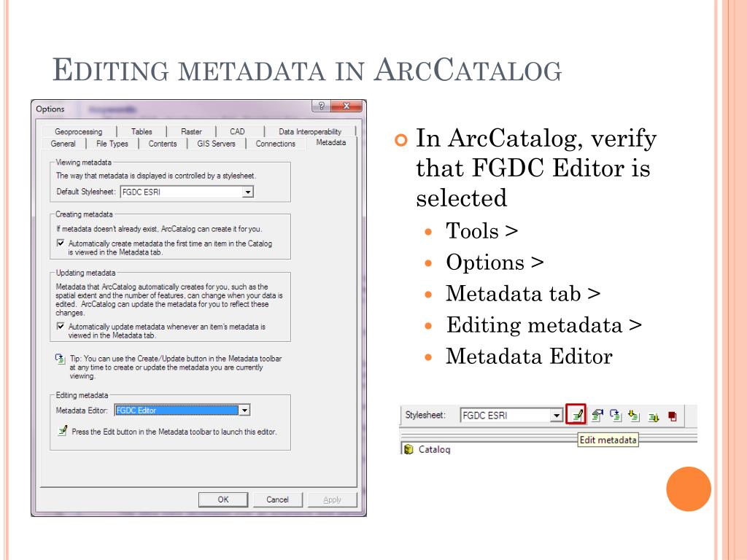Viewport: 747px width, 560px height.
Task: Open the Default Stylesheet dropdown arrow
Action: [248, 192]
